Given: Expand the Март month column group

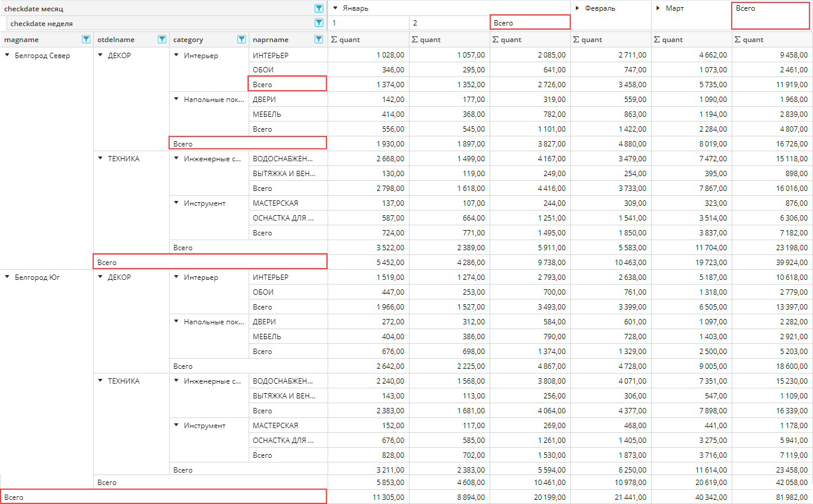Looking at the screenshot, I should [658, 8].
